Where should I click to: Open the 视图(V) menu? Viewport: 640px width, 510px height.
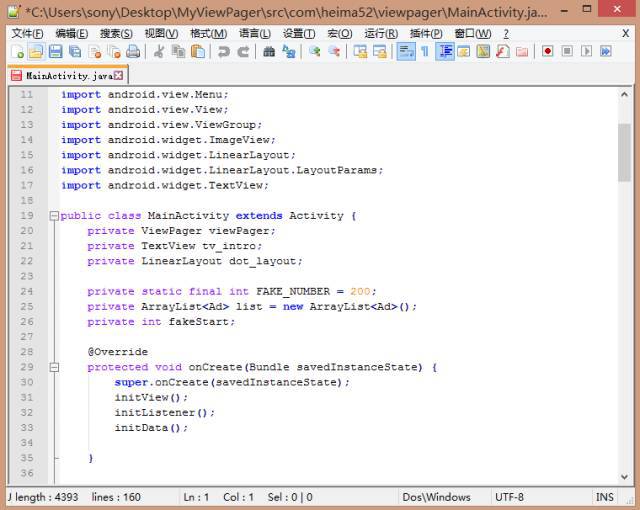click(162, 33)
